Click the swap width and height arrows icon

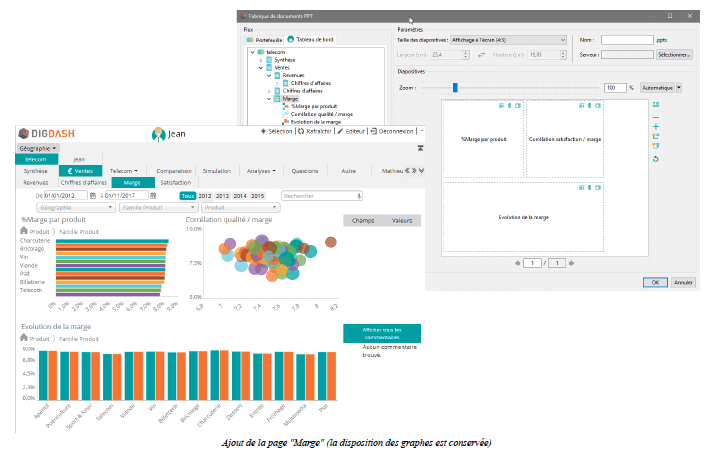pos(481,55)
